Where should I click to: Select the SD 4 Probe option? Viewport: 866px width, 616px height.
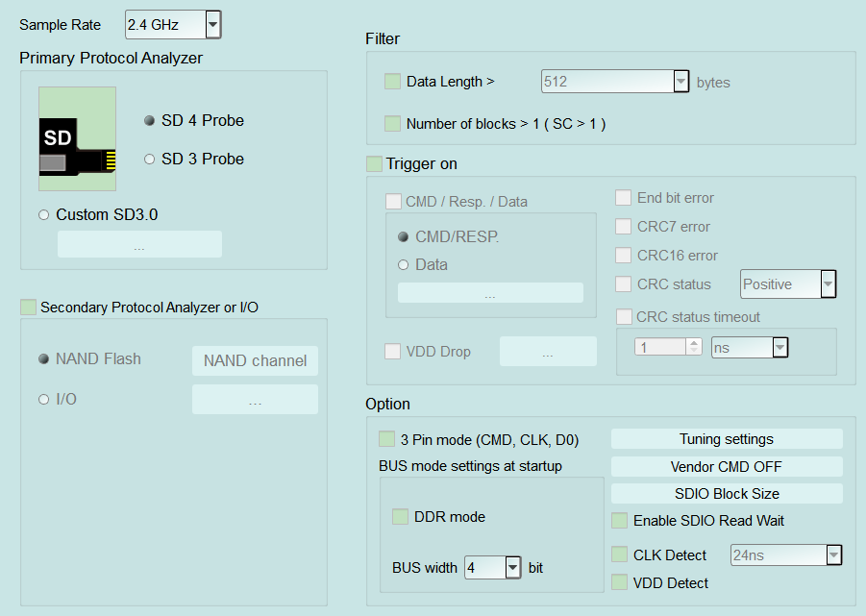149,120
